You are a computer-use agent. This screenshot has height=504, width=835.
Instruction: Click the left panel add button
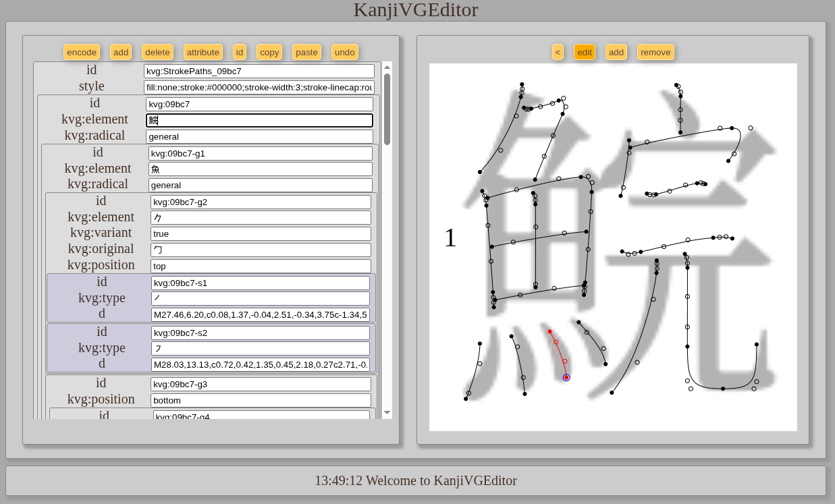point(121,52)
